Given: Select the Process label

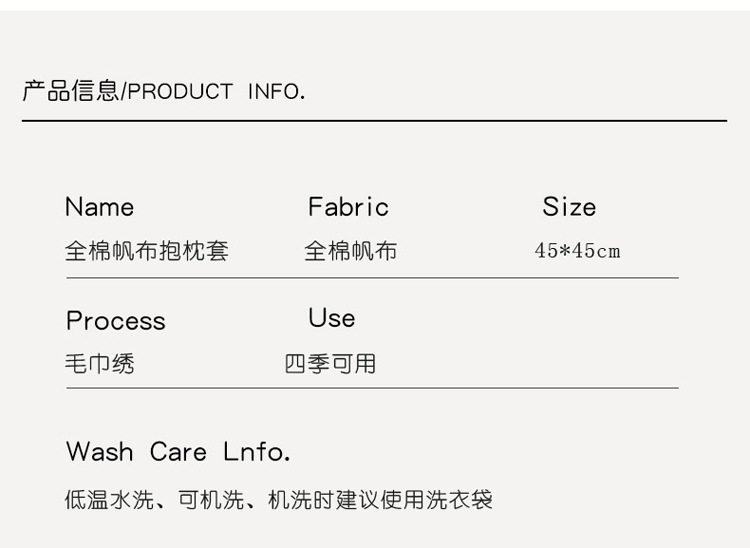Looking at the screenshot, I should [115, 321].
